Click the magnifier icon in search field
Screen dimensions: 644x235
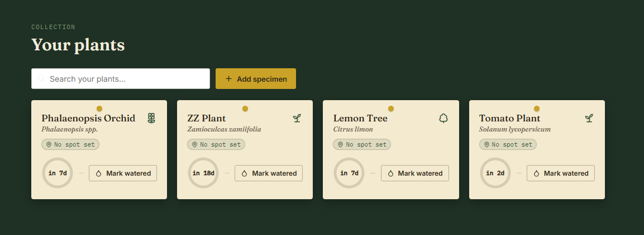pos(41,78)
